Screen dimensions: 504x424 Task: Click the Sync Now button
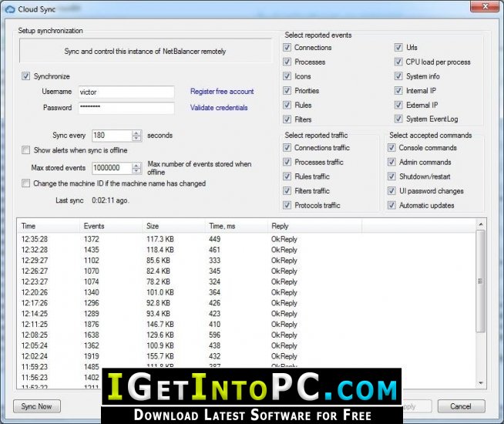pos(37,406)
